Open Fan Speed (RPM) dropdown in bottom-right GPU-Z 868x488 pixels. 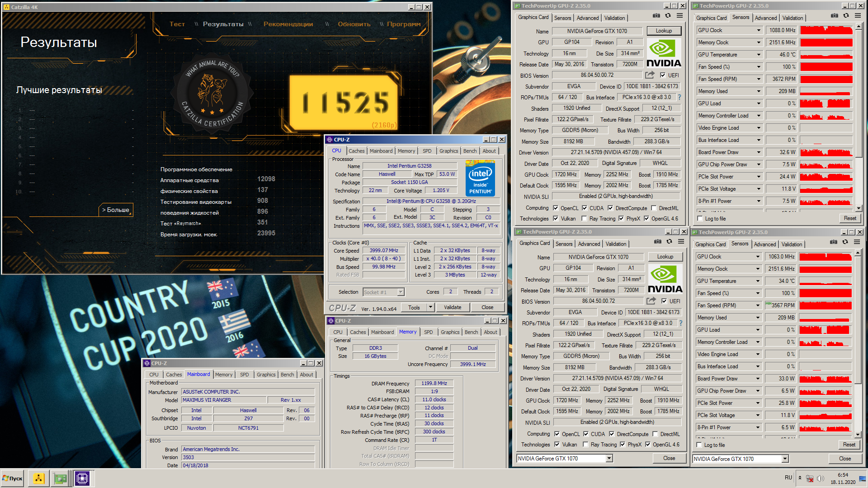click(x=758, y=305)
